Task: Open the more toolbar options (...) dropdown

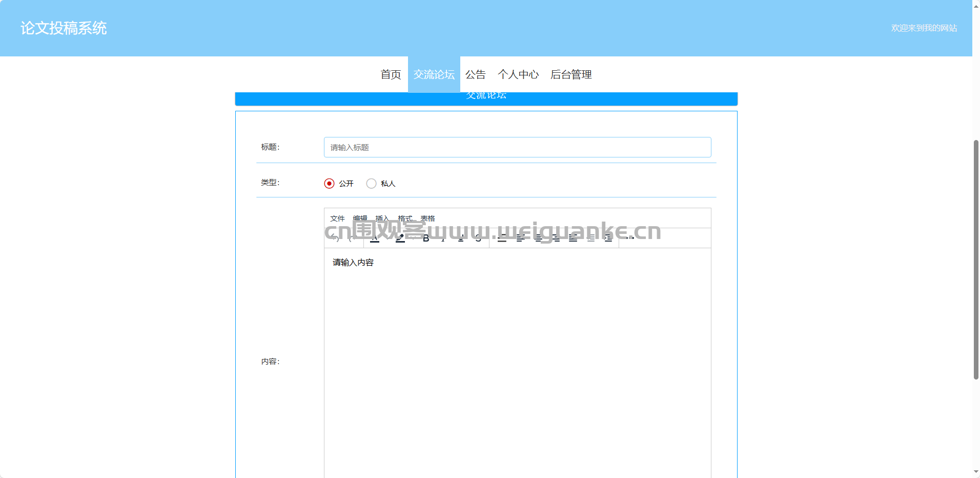Action: [x=629, y=237]
